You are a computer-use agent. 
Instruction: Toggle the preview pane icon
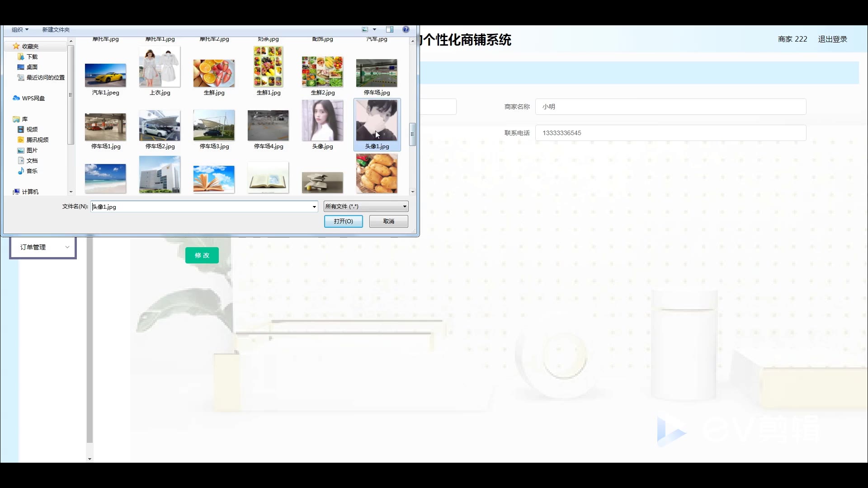[x=389, y=29]
